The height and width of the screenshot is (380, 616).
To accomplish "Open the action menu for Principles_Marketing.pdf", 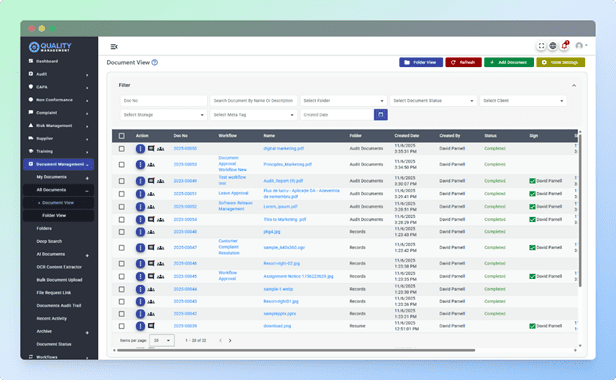I will [x=140, y=165].
